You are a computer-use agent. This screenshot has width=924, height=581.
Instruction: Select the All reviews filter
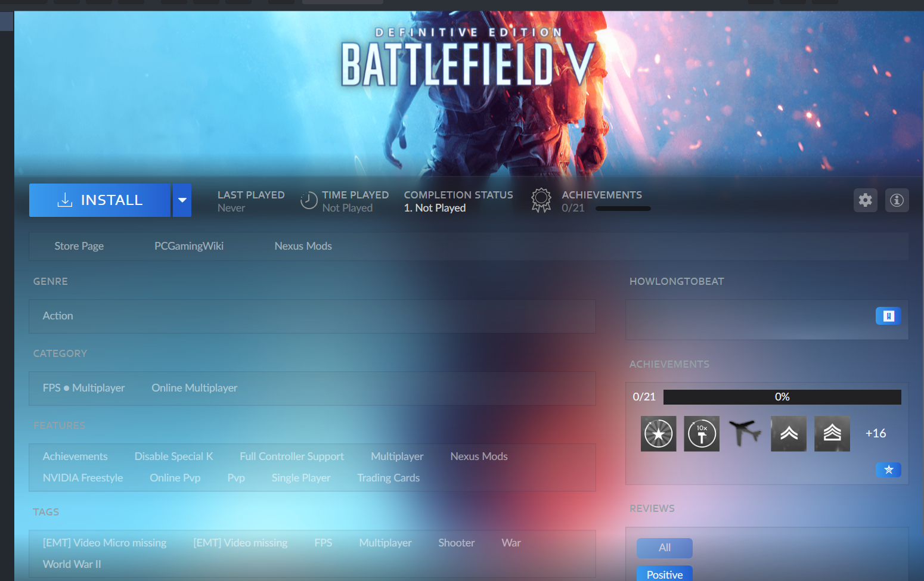[x=664, y=548]
